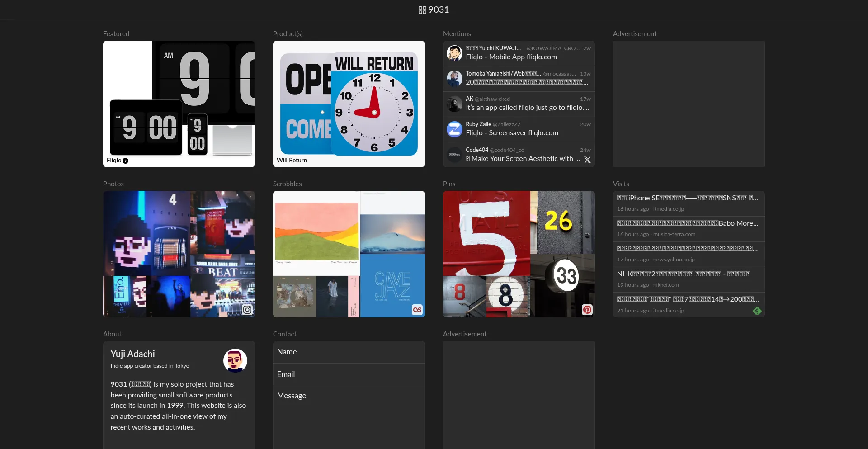Open the X icon in Mentions

[x=587, y=160]
